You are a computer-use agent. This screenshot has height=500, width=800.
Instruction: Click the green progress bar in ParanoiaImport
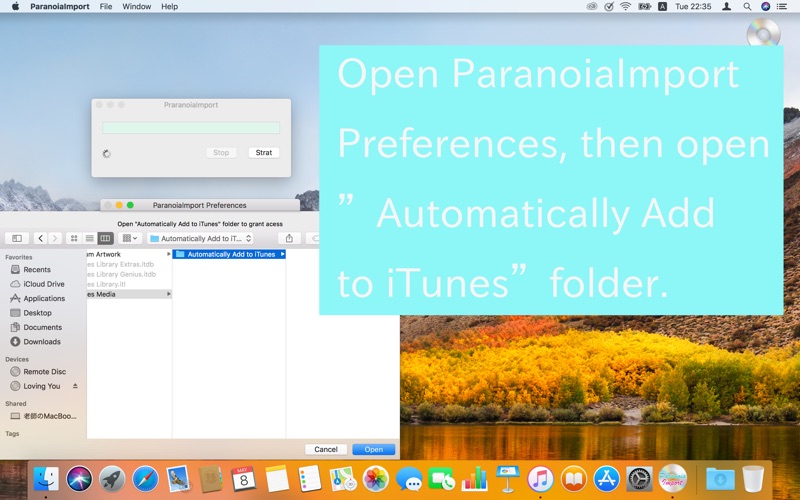coord(191,128)
